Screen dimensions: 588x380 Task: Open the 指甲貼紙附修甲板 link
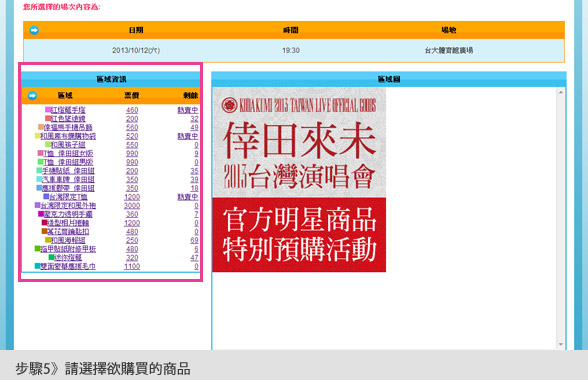coord(68,249)
